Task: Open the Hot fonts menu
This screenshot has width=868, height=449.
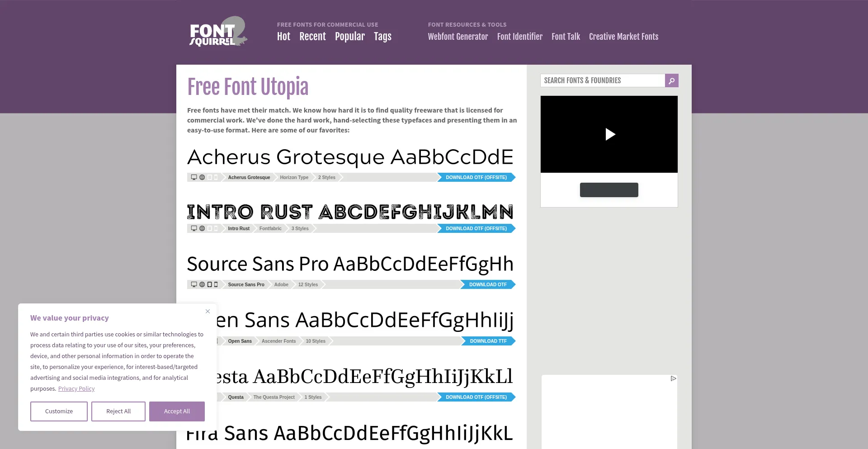Action: pos(283,37)
